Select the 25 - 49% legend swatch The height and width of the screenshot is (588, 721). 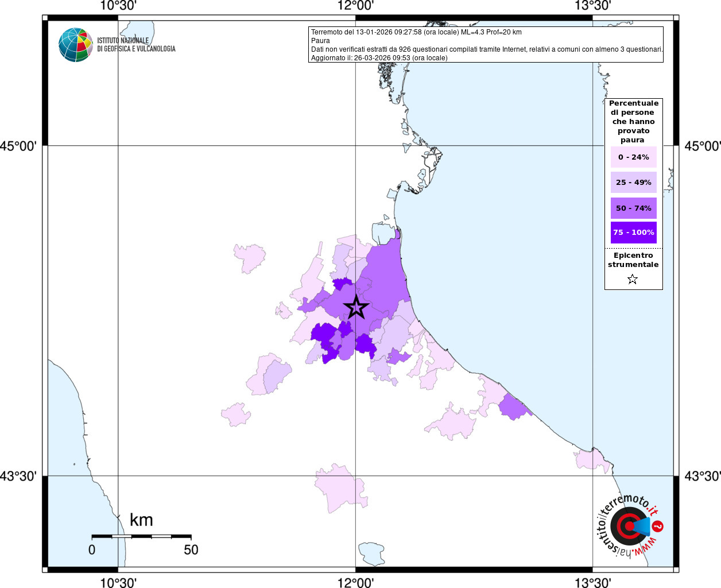click(x=633, y=183)
